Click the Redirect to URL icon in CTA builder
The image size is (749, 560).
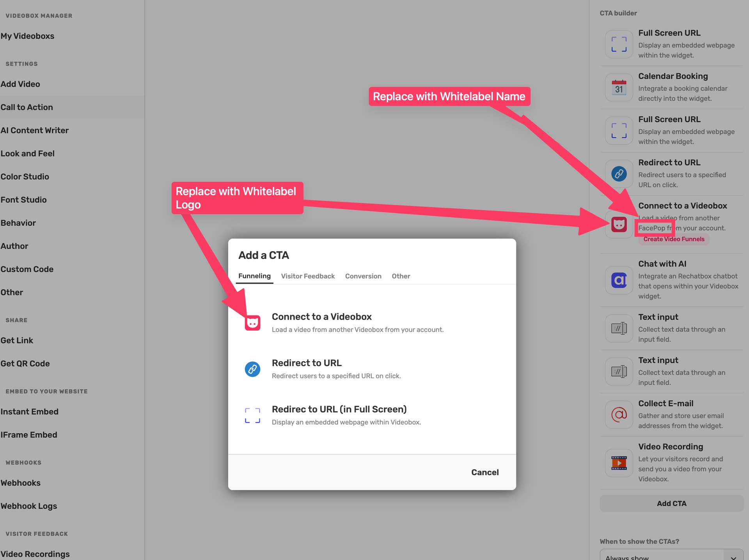[619, 174]
